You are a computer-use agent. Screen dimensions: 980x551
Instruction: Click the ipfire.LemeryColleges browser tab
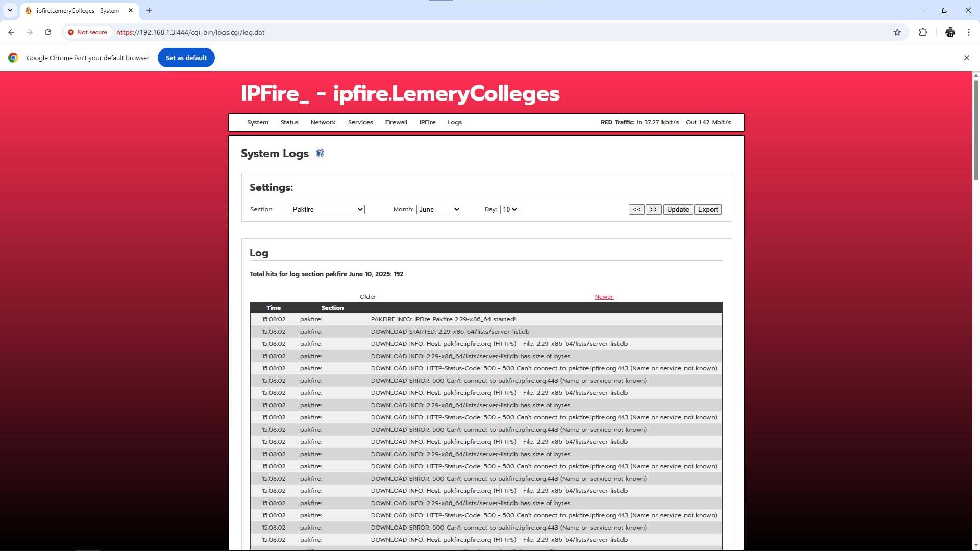click(x=79, y=10)
